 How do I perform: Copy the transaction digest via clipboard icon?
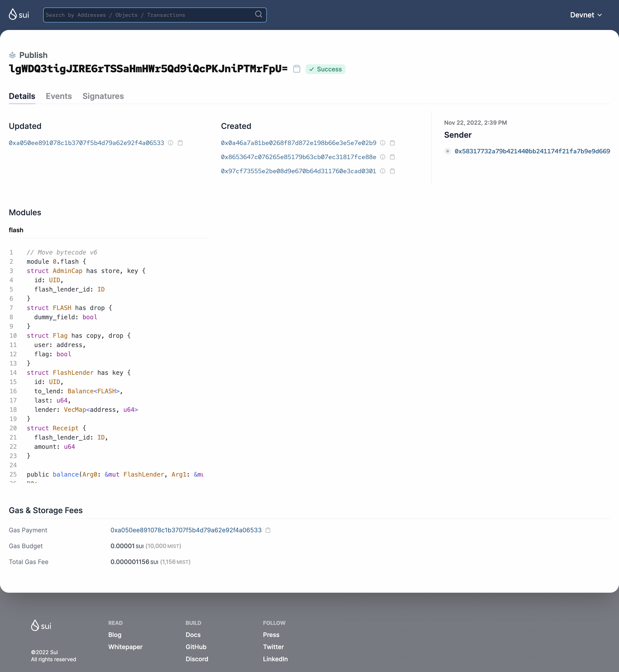coord(297,69)
